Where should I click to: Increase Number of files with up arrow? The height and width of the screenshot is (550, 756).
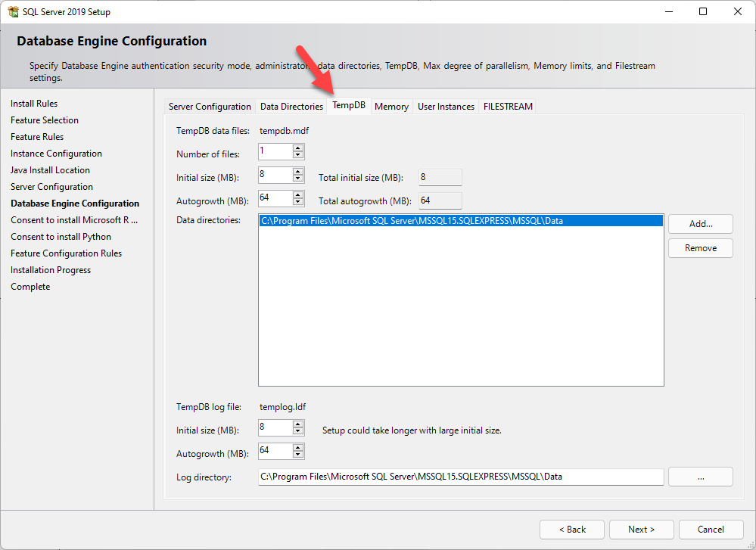coord(298,148)
